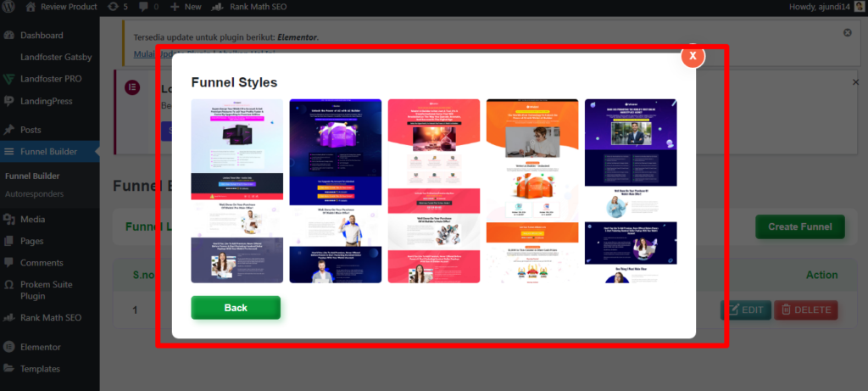868x391 pixels.
Task: Open the Media library menu
Action: (x=33, y=219)
